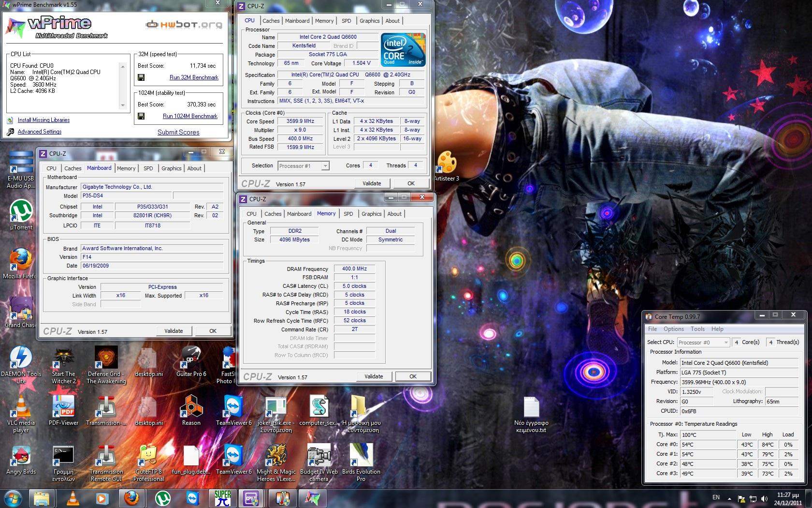Open E-MU USB Audio desktop icon
The image size is (812, 508).
(x=21, y=169)
